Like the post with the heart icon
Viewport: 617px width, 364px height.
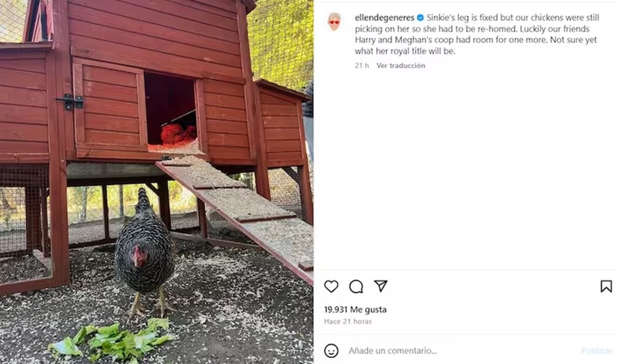coord(331,286)
